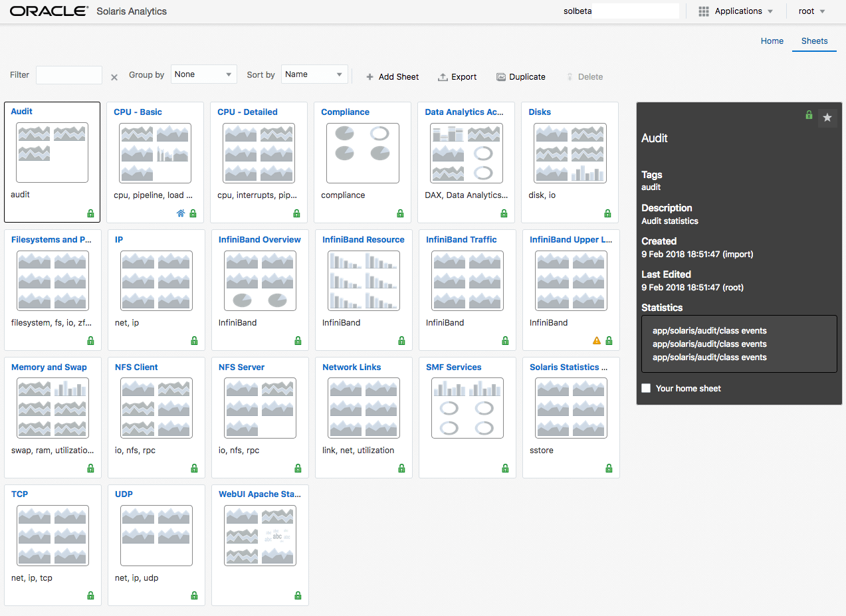Click the Export button

point(457,77)
